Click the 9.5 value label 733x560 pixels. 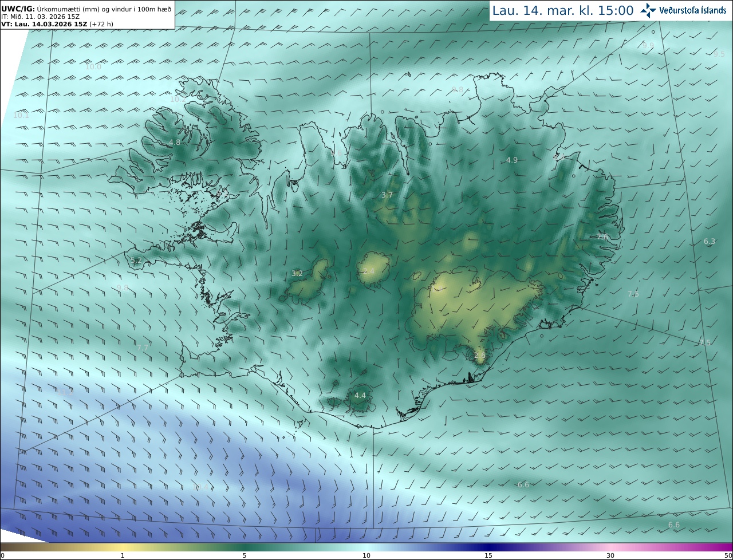[x=719, y=54]
